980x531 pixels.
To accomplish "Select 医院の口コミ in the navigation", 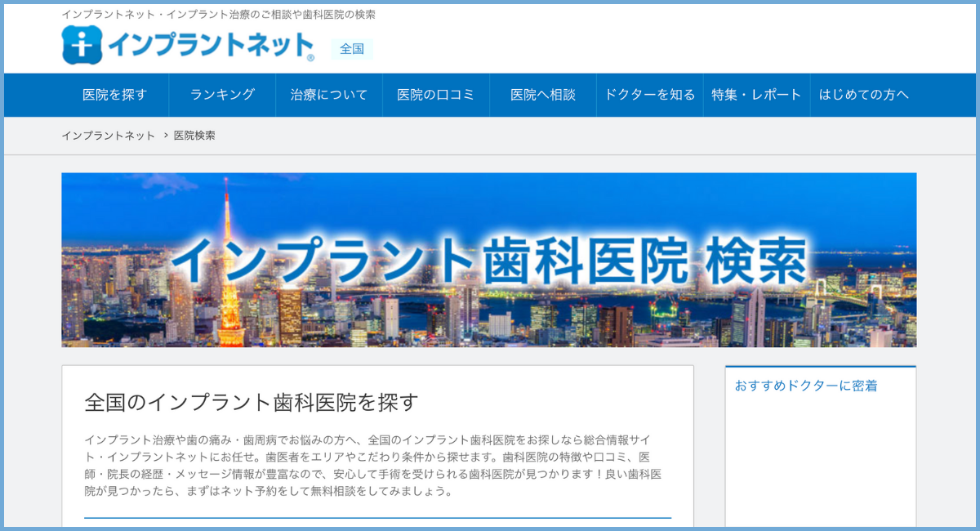I will [x=435, y=95].
